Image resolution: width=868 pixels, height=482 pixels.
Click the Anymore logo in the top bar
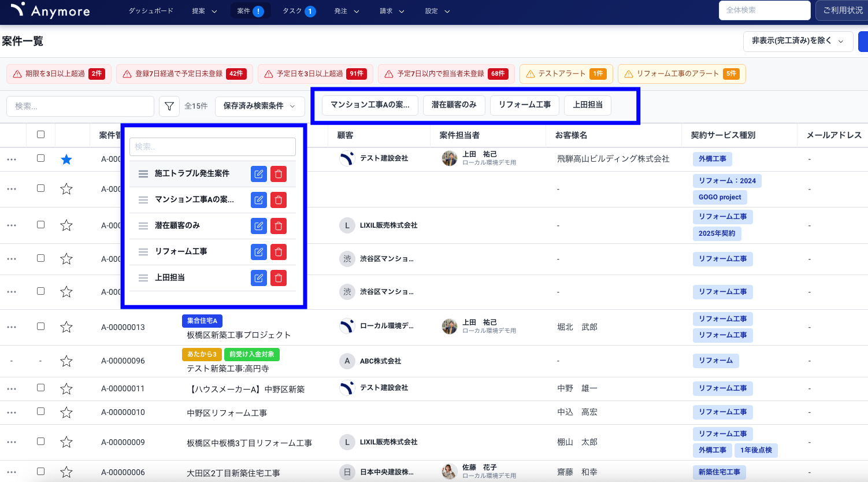tap(49, 10)
